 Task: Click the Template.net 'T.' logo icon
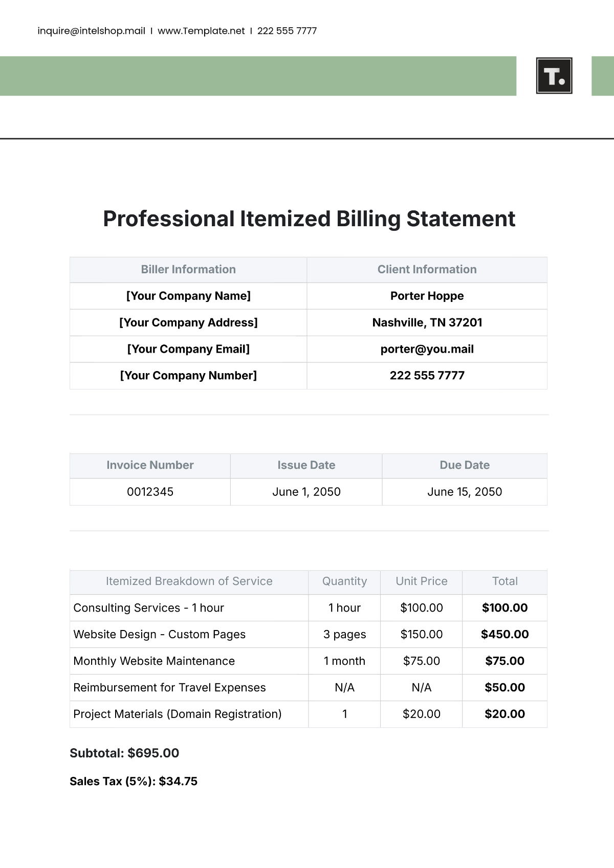tap(554, 76)
